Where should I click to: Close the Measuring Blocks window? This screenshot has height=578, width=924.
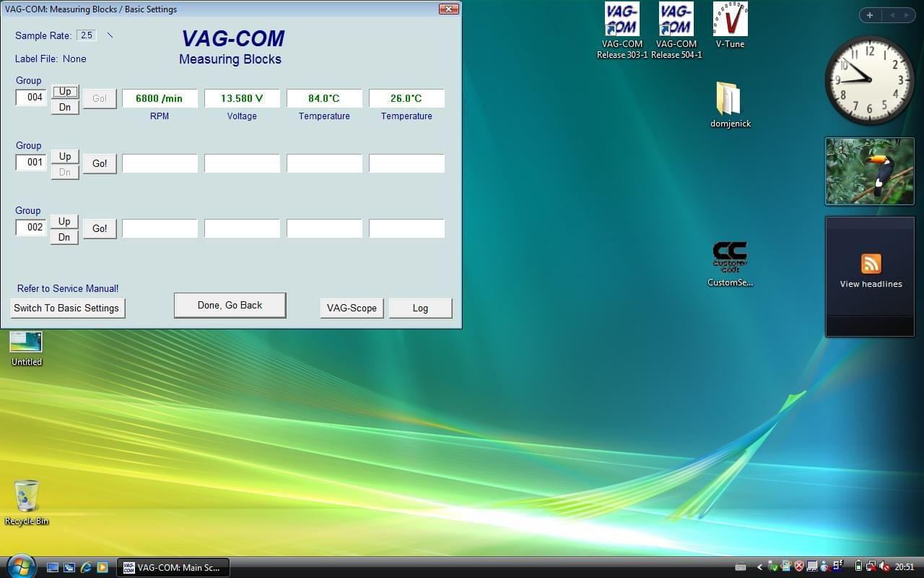tap(449, 9)
